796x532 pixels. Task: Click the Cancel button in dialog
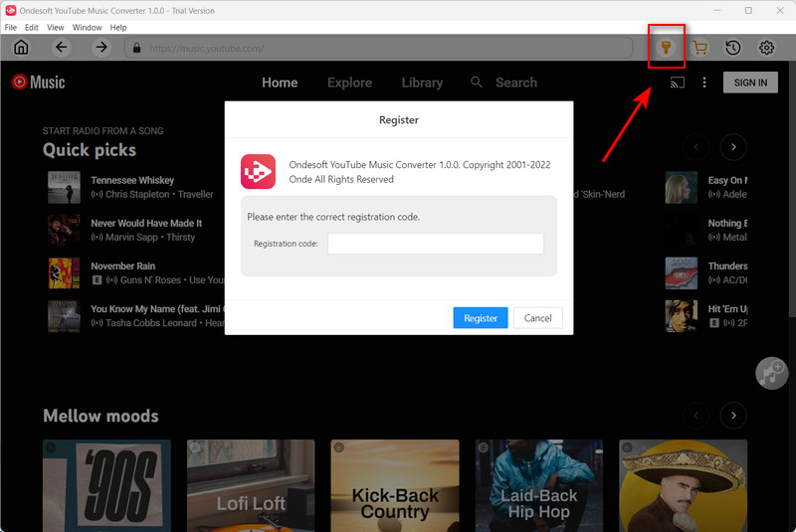tap(537, 318)
